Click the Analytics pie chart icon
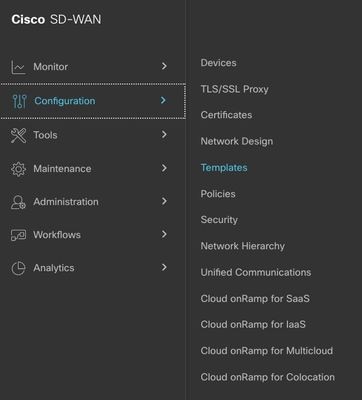The height and width of the screenshot is (400, 362). pos(18,268)
